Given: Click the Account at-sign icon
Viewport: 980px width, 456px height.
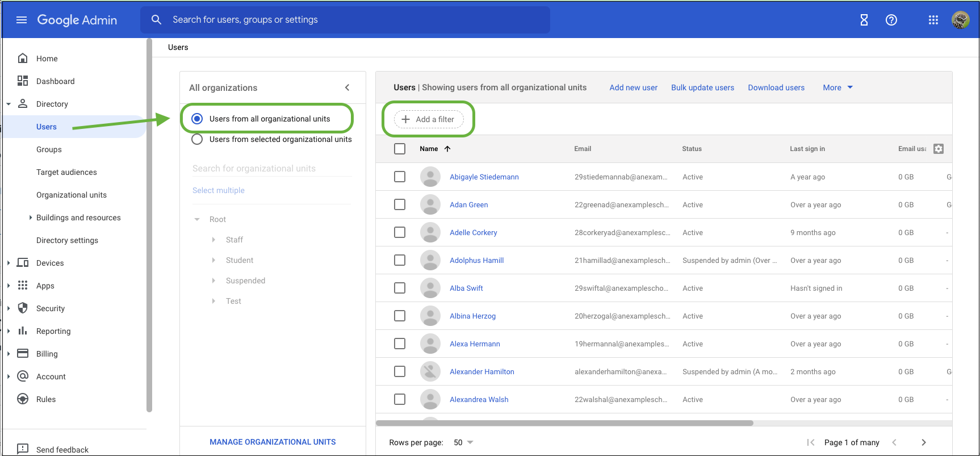Looking at the screenshot, I should point(23,376).
